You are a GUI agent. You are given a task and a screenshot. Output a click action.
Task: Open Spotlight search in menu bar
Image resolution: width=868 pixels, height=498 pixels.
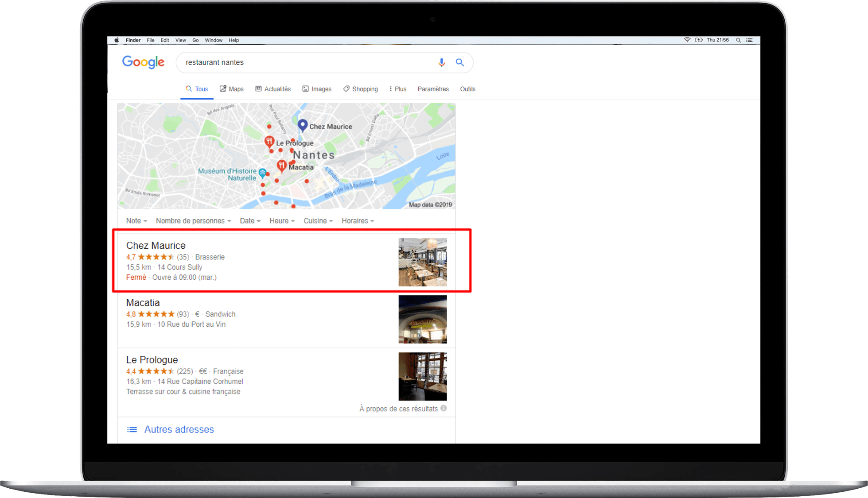coord(738,40)
